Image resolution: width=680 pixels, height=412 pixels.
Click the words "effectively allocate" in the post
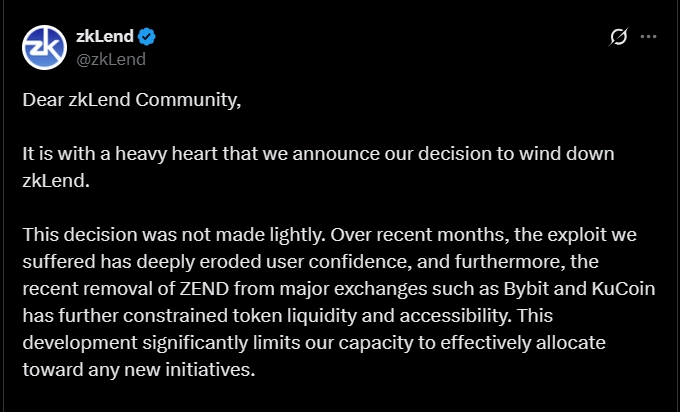point(523,343)
